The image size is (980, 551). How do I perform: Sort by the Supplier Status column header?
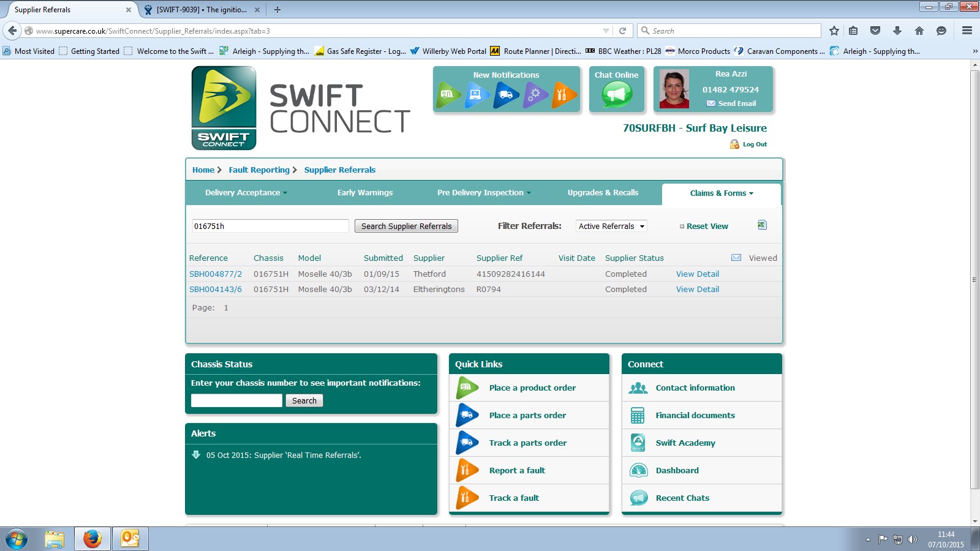[635, 258]
